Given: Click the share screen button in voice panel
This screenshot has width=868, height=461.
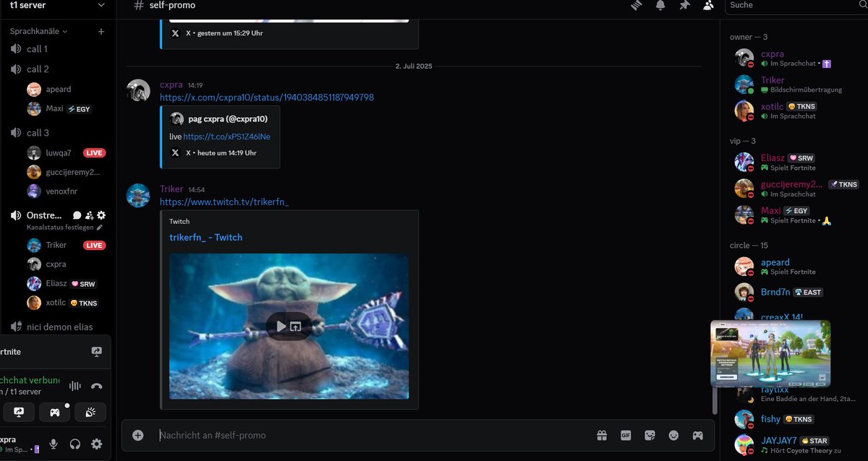Looking at the screenshot, I should [18, 412].
